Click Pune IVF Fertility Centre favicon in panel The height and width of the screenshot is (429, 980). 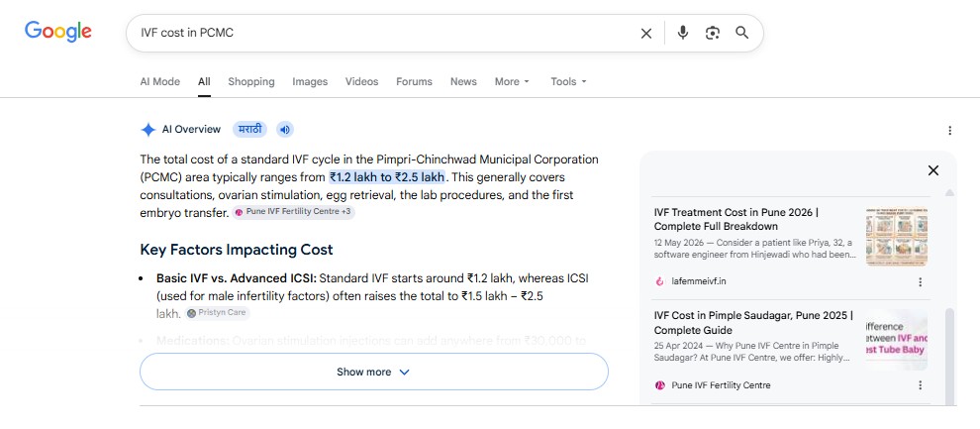point(660,385)
